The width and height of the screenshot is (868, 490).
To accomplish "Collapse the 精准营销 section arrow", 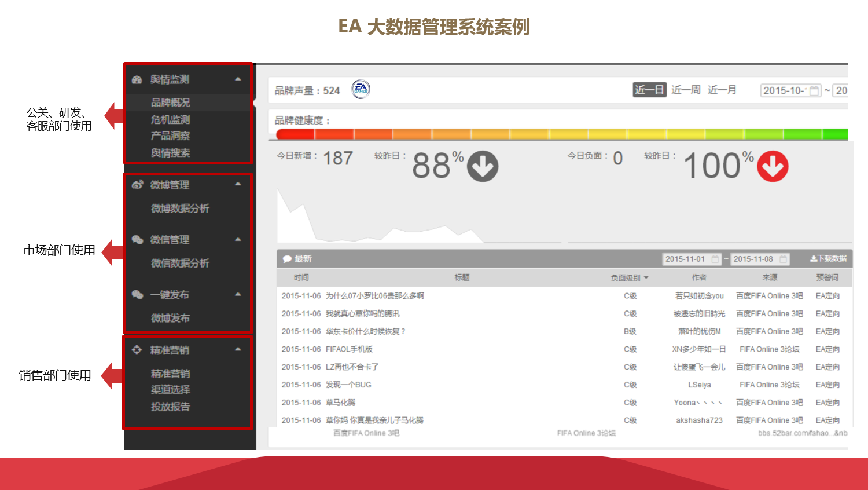I will [x=238, y=349].
